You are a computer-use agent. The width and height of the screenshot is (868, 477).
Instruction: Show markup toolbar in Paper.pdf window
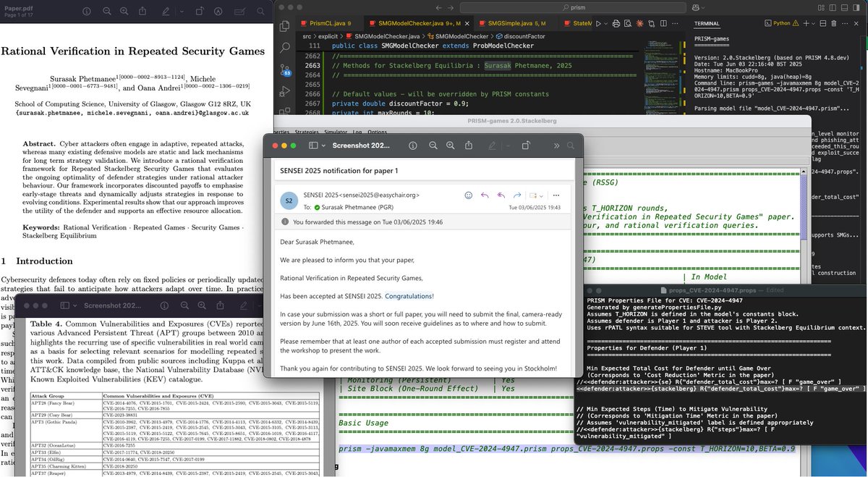218,12
